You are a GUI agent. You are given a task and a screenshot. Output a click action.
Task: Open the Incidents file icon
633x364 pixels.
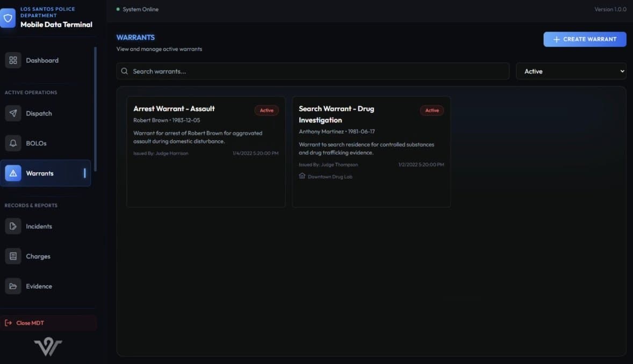tap(13, 227)
